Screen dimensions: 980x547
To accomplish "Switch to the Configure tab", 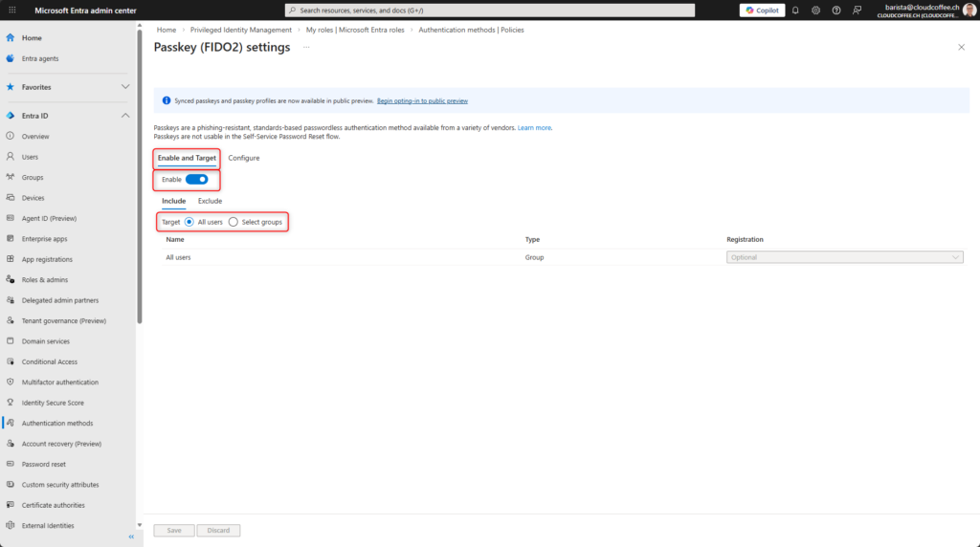I will click(x=244, y=158).
